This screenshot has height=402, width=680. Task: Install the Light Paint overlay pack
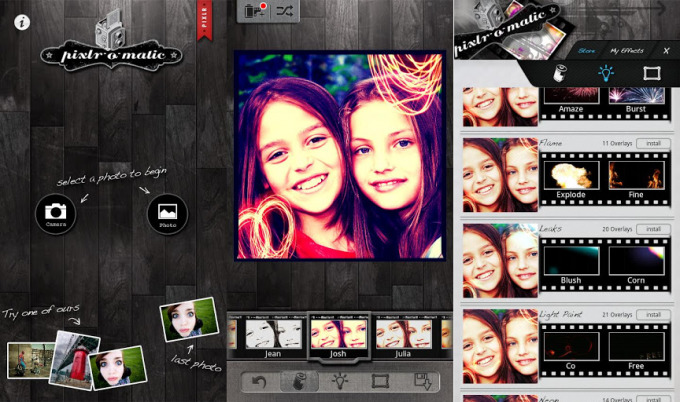[653, 315]
